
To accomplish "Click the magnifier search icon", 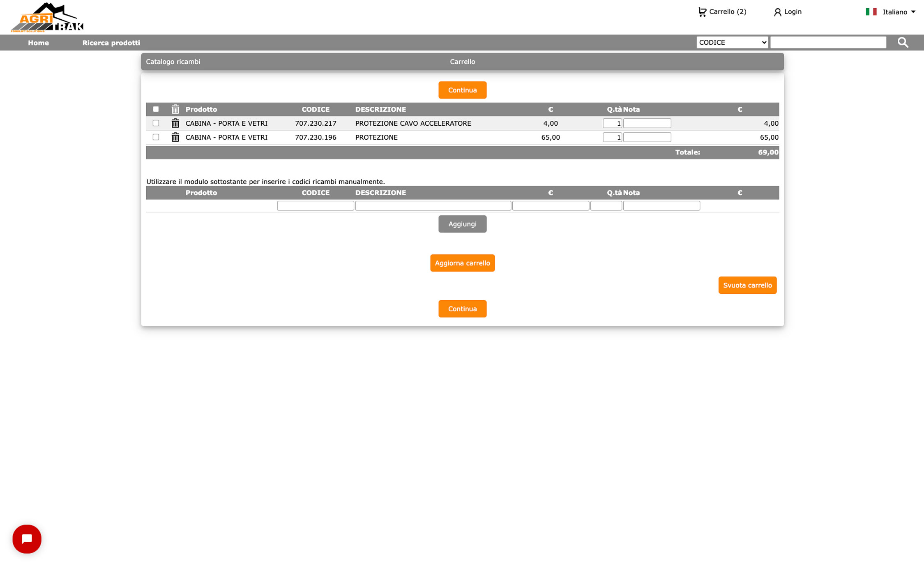I will click(903, 42).
